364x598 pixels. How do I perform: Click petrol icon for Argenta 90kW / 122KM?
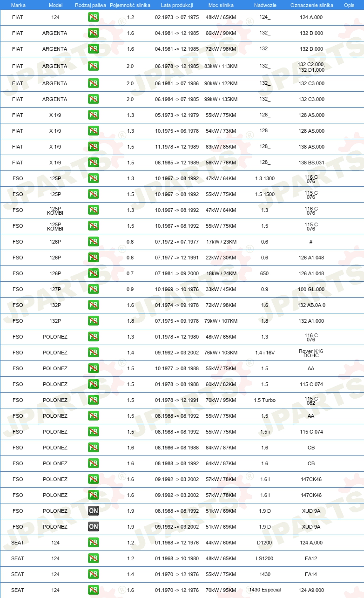93,83
